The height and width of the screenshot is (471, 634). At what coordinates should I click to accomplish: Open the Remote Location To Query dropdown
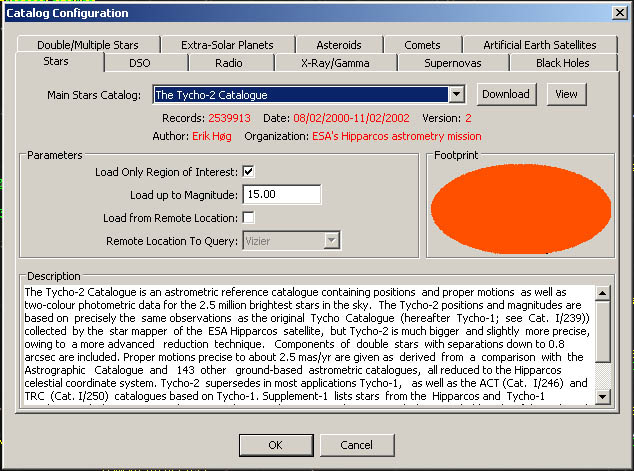tap(332, 240)
